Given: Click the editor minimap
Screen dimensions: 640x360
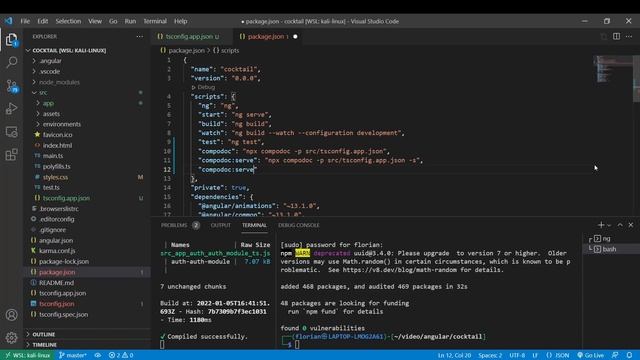Looking at the screenshot, I should pyautogui.click(x=612, y=69).
